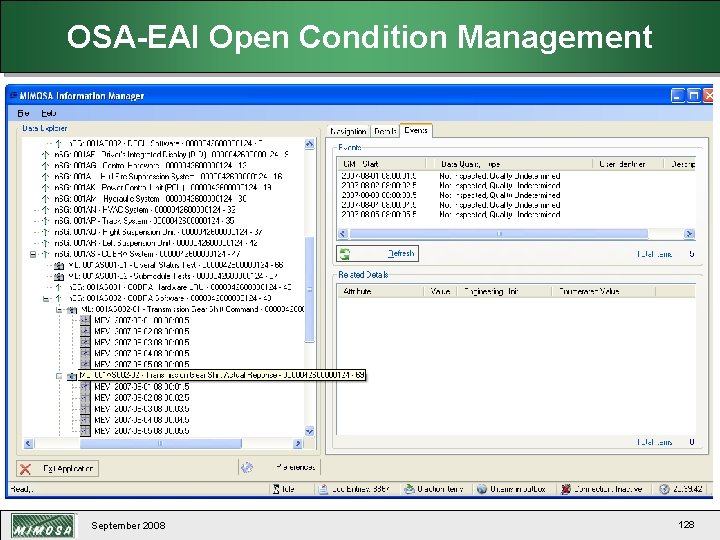Select the Left Suspension Unit tree row

pyautogui.click(x=158, y=243)
